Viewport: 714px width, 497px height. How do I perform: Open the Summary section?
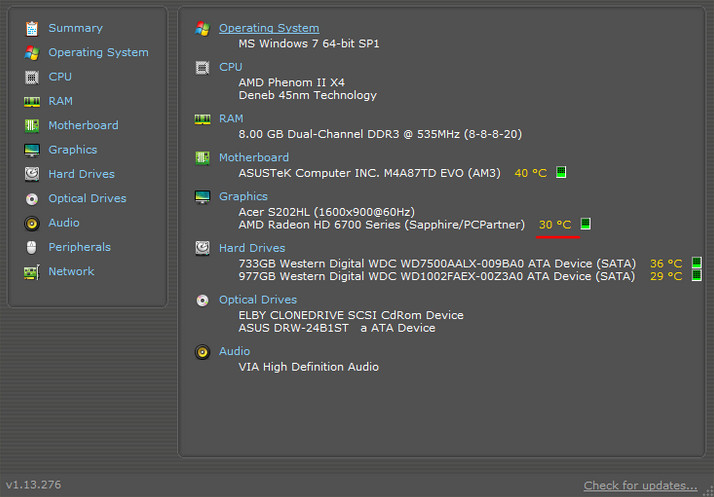click(x=76, y=28)
